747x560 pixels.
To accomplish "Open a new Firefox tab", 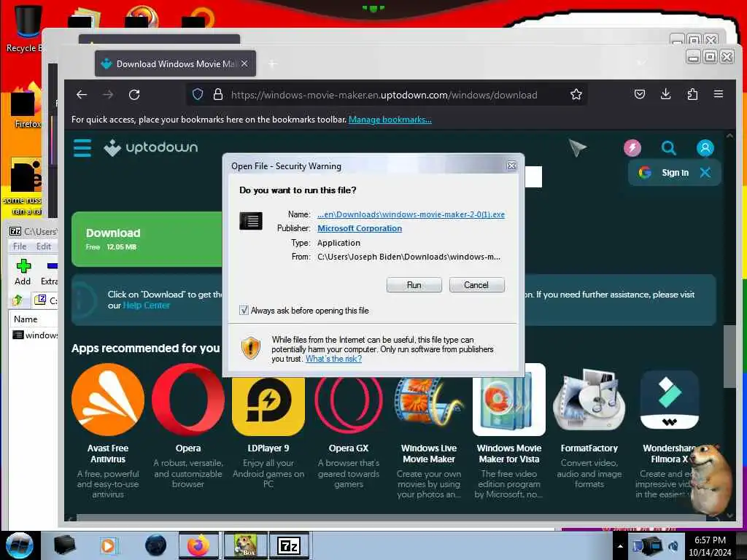I will pyautogui.click(x=273, y=64).
